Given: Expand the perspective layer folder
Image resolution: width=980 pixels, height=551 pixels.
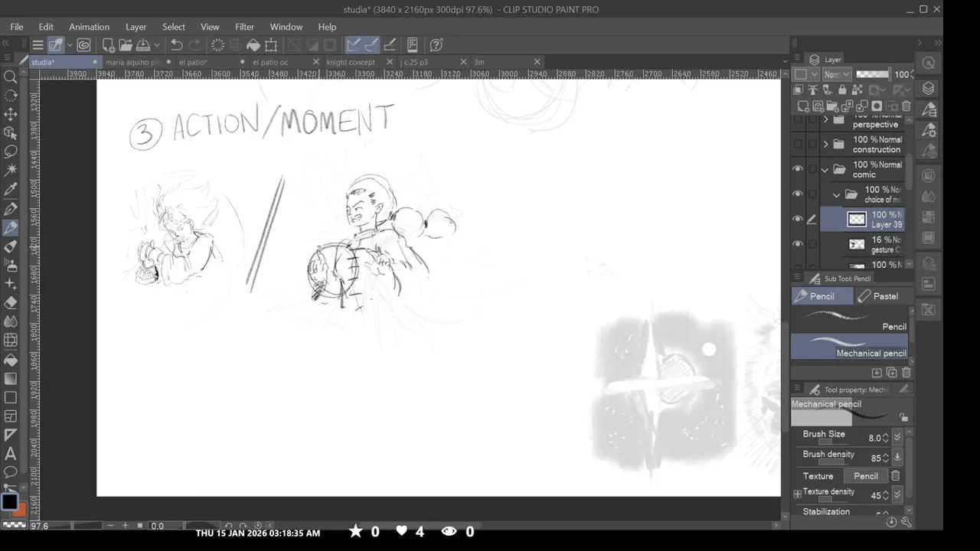Looking at the screenshot, I should pos(825,119).
